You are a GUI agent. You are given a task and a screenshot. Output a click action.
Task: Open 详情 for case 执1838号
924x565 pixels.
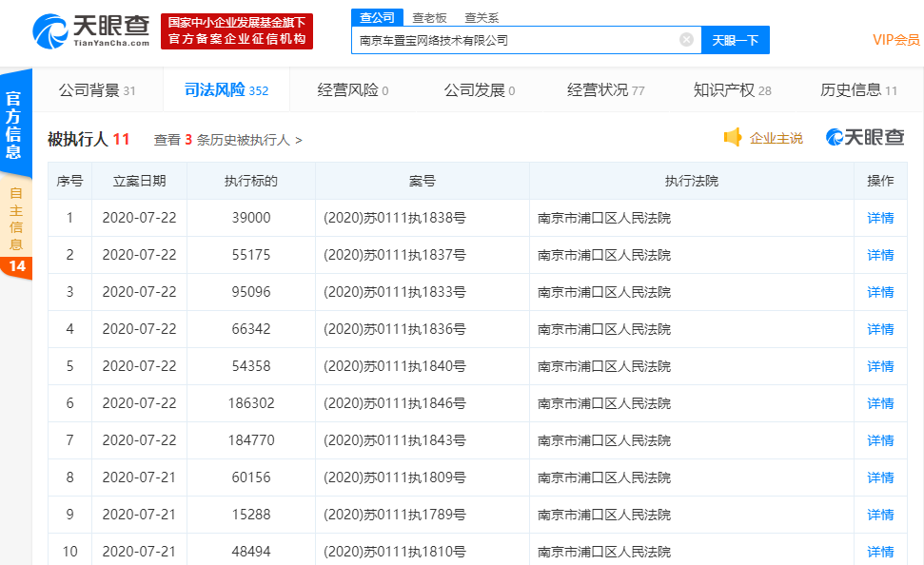[880, 218]
